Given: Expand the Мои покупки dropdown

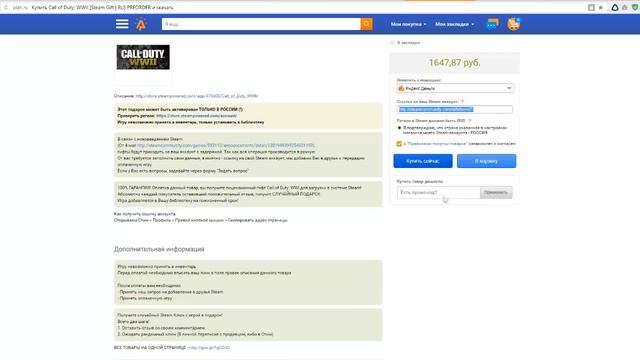Looking at the screenshot, I should tap(408, 24).
